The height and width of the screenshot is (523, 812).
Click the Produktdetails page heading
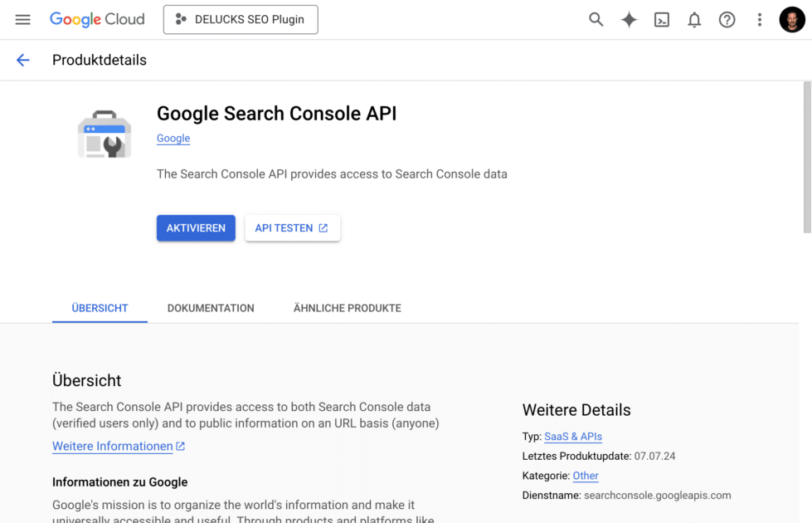[x=100, y=60]
